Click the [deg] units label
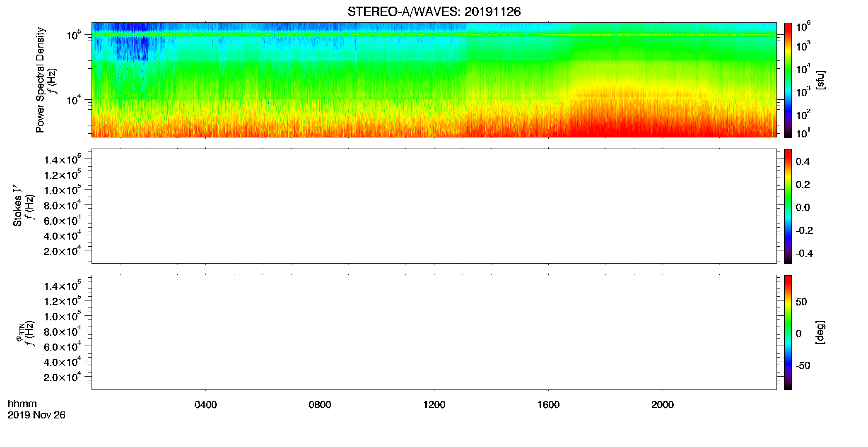This screenshot has width=868, height=447. (820, 332)
